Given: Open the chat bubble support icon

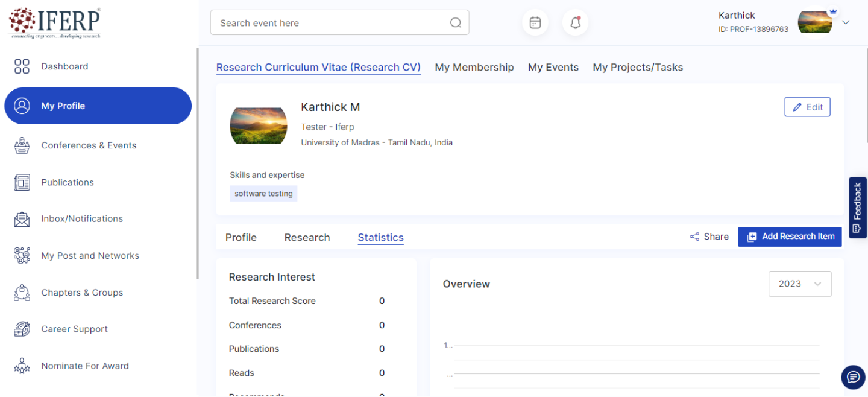Looking at the screenshot, I should tap(853, 377).
